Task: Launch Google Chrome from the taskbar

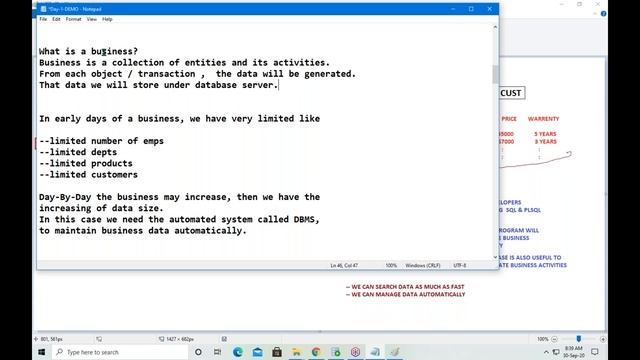Action: point(316,352)
